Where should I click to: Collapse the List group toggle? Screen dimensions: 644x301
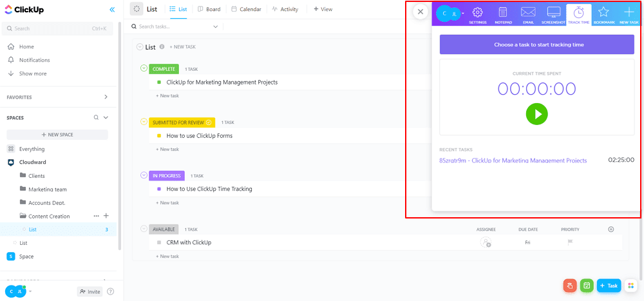click(x=140, y=47)
